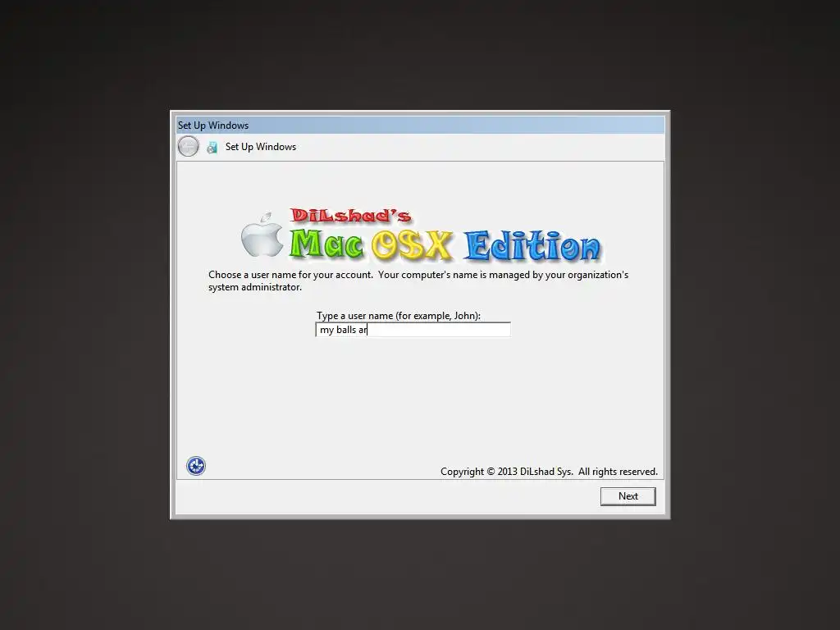The image size is (840, 630).
Task: Click the gray Apple logo
Action: click(x=262, y=235)
